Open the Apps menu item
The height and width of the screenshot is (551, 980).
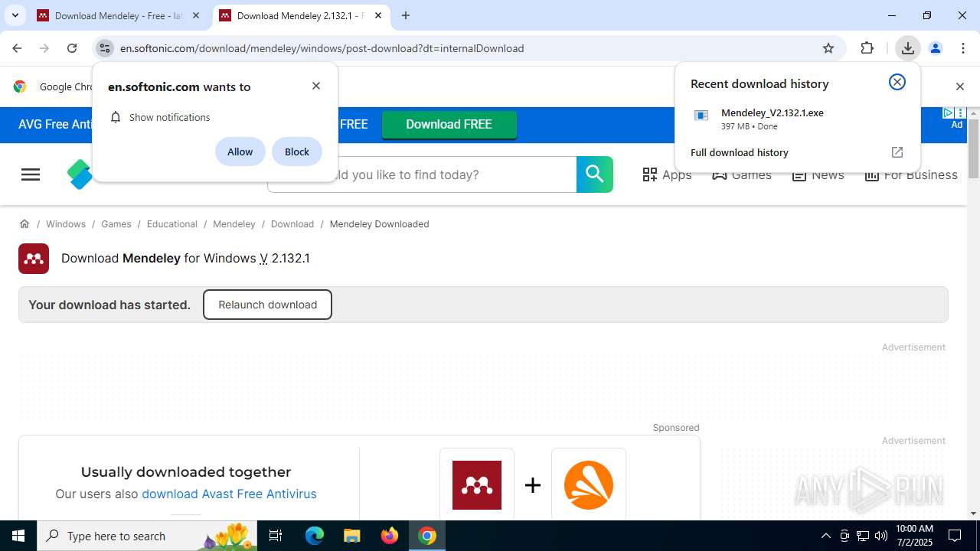point(667,174)
